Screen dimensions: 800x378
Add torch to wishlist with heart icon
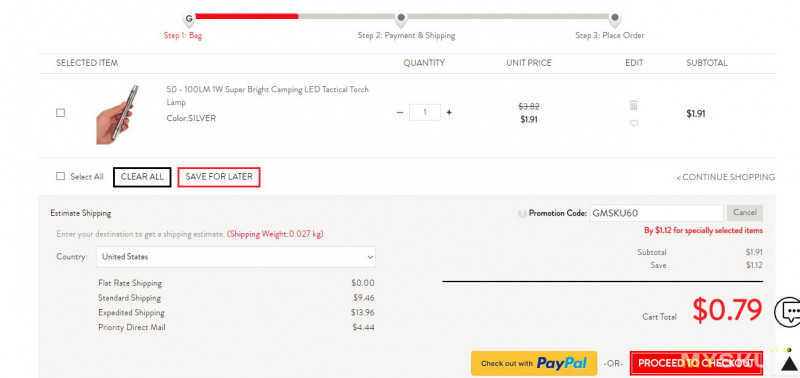[x=634, y=123]
